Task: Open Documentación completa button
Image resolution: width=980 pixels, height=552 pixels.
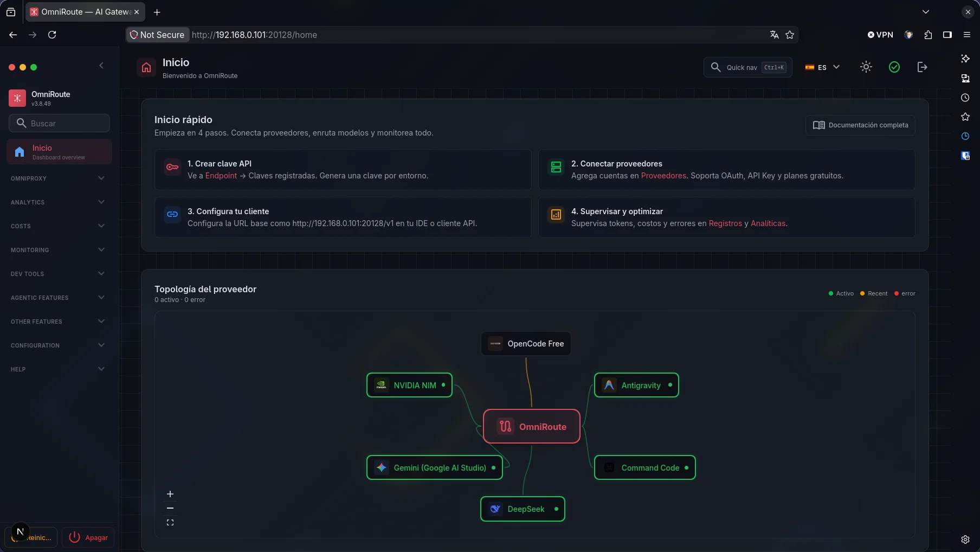Action: click(x=860, y=125)
